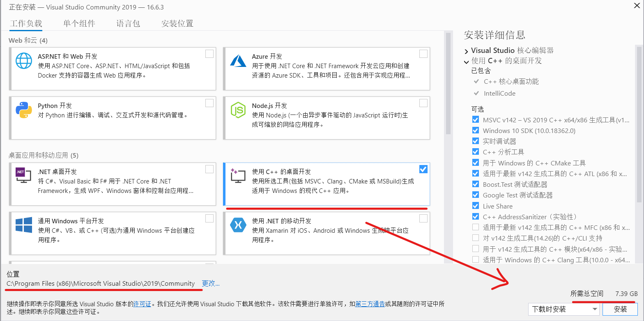Click the Web 和云 (4) section heading
The image size is (644, 321).
click(x=28, y=40)
